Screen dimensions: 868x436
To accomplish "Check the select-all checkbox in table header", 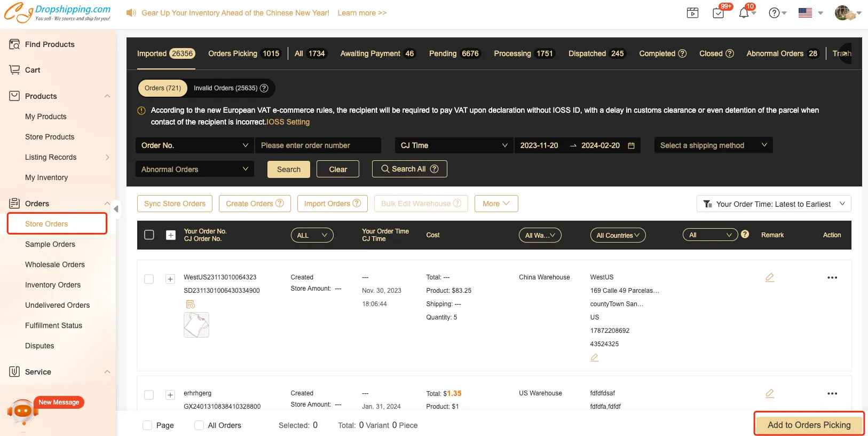I will (x=149, y=235).
